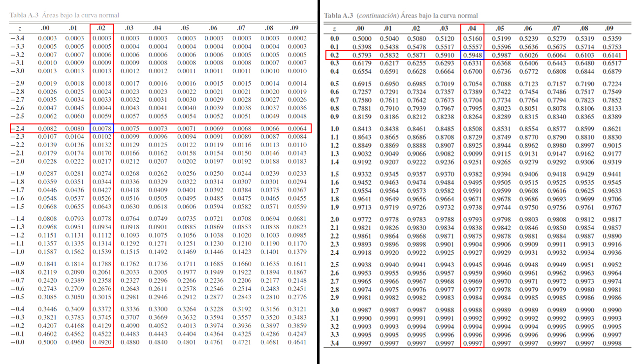Click the .05 column header in left table
The image size is (642, 364).
click(x=185, y=29)
